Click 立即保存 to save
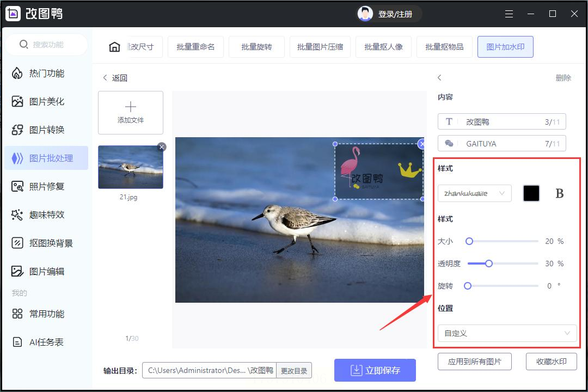This screenshot has height=392, width=588. click(x=375, y=370)
